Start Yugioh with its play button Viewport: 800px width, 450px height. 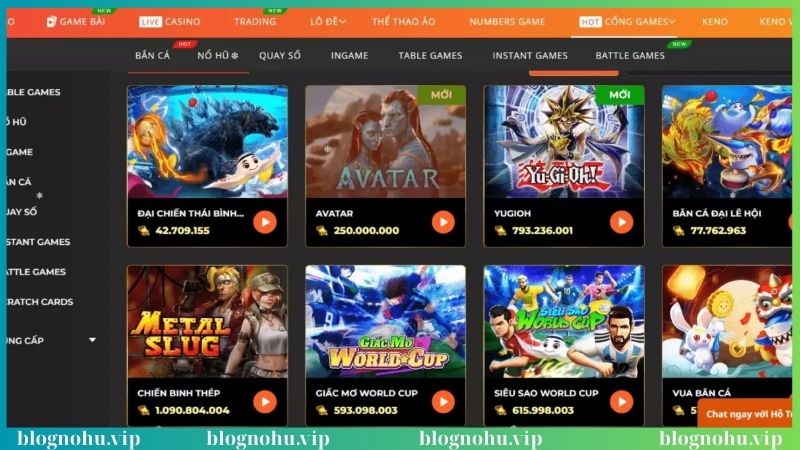click(x=621, y=222)
